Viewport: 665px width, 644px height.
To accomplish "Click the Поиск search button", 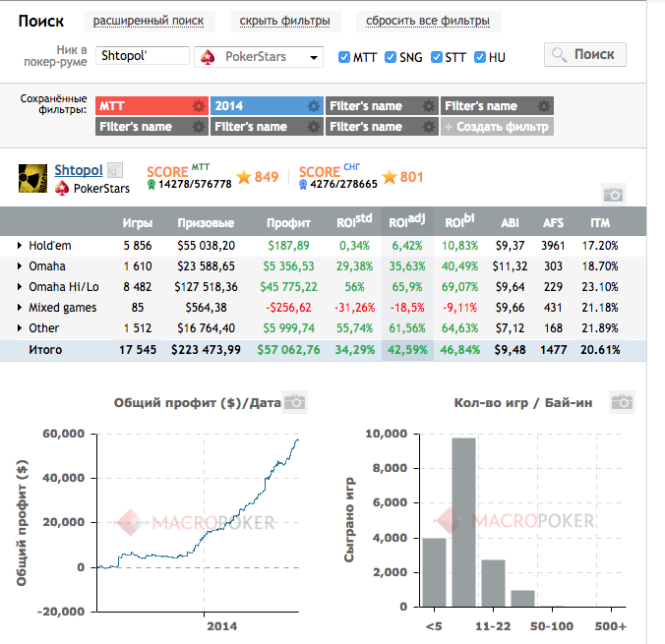I will pos(585,55).
